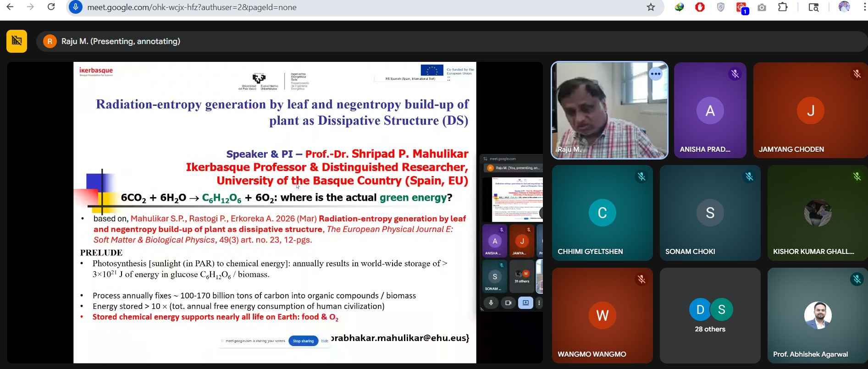Click the muted mic on Anisha Prad tile
Image resolution: width=868 pixels, height=369 pixels.
pos(735,74)
